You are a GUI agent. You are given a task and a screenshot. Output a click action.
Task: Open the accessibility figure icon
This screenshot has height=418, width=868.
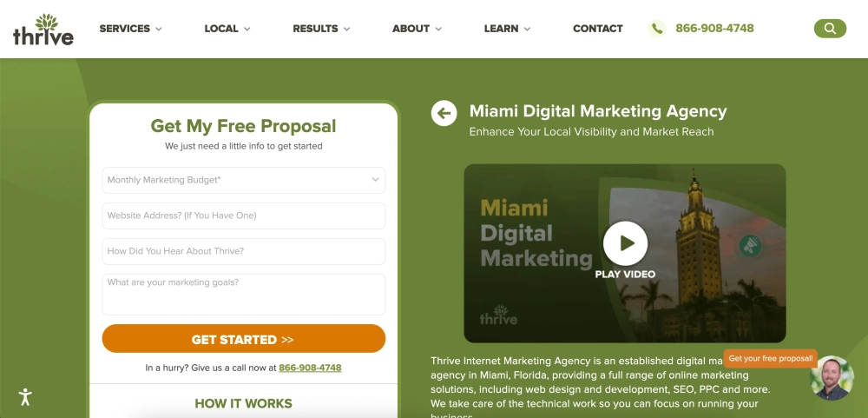click(25, 396)
